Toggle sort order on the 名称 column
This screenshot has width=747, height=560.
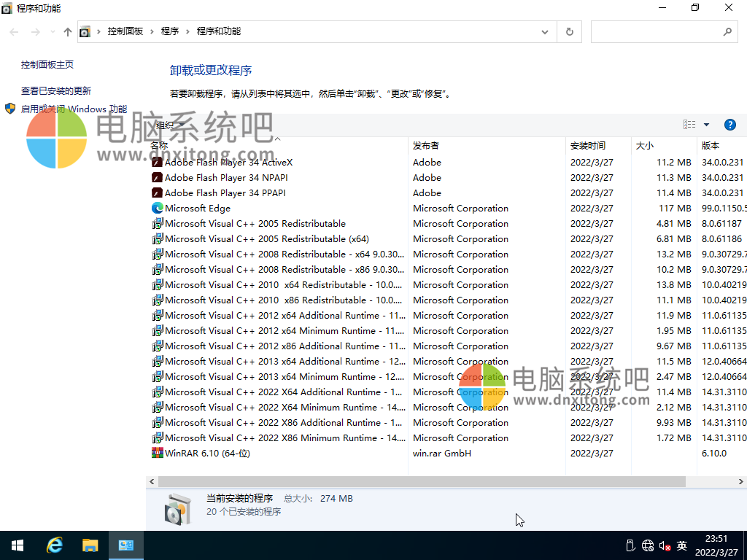(x=181, y=145)
